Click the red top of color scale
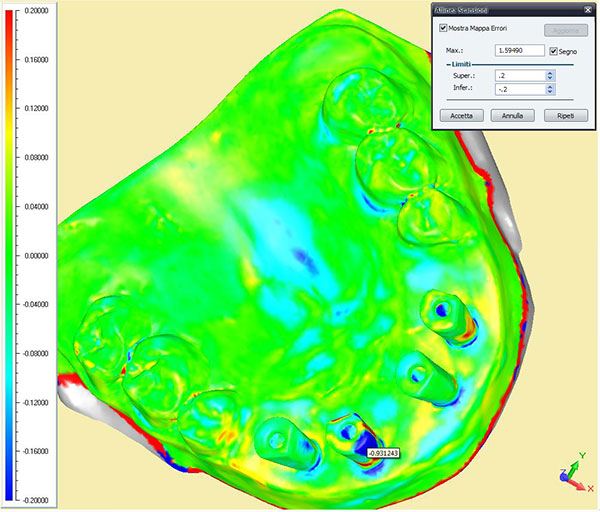600x512 pixels. 10,17
